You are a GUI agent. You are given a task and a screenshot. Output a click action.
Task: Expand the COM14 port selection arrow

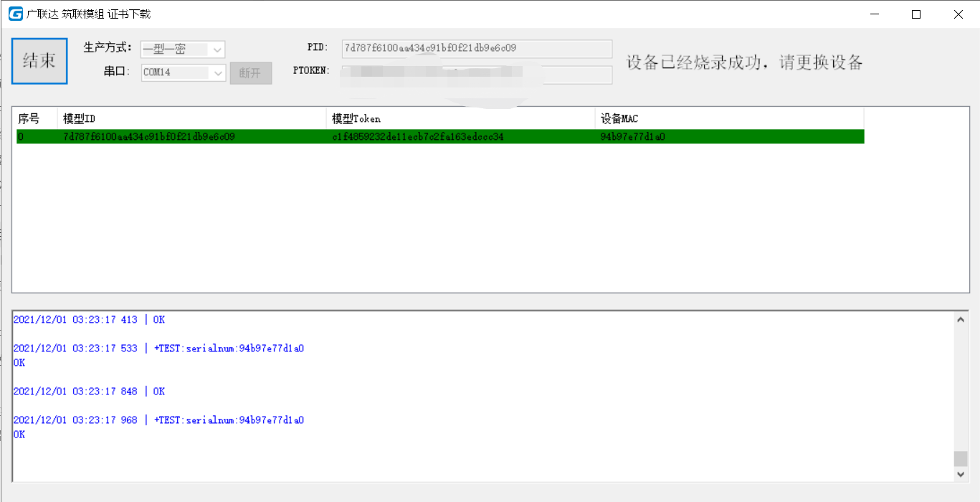pos(217,72)
